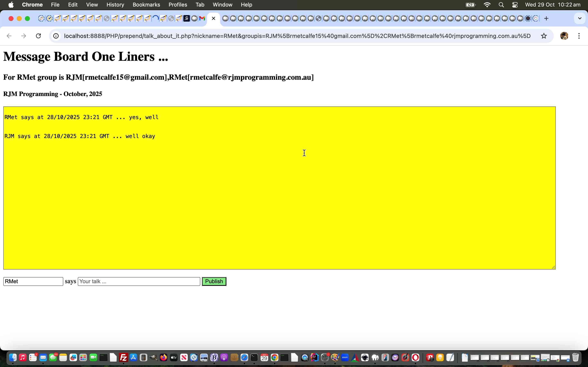This screenshot has height=367, width=588.
Task: Open Control Center from the menu bar
Action: (x=515, y=5)
